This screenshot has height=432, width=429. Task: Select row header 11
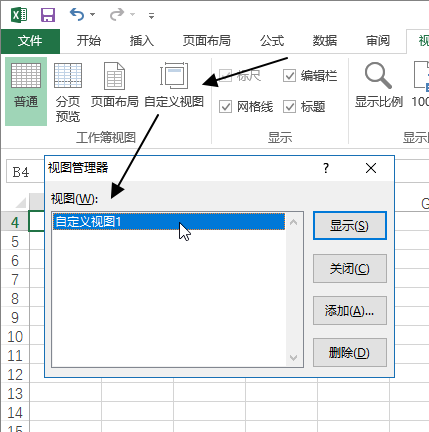click(15, 355)
